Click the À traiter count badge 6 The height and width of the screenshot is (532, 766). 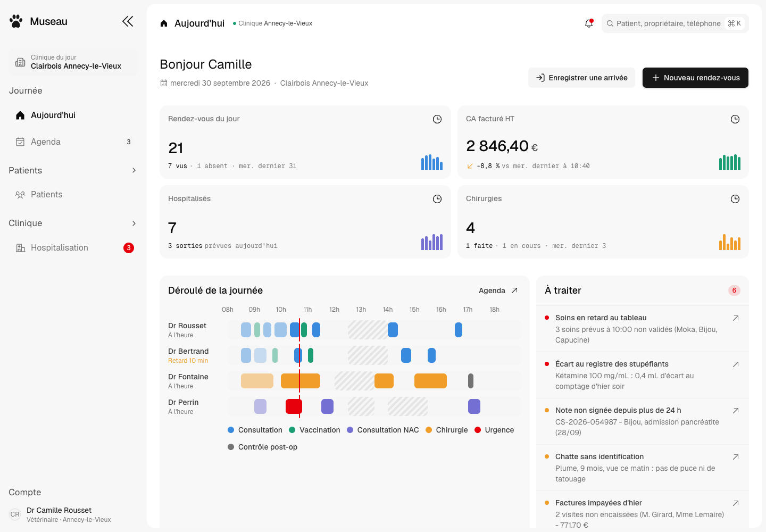point(734,290)
